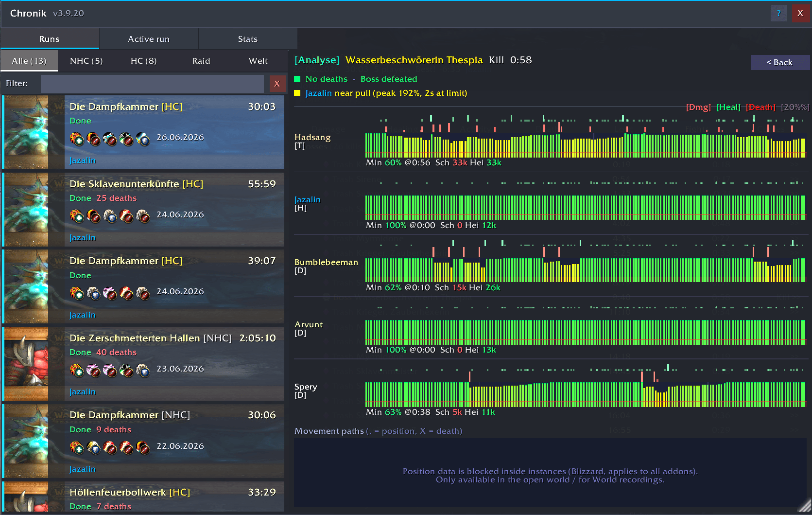812x515 pixels.
Task: Click the Jazalin link in the pull warning
Action: (x=318, y=93)
